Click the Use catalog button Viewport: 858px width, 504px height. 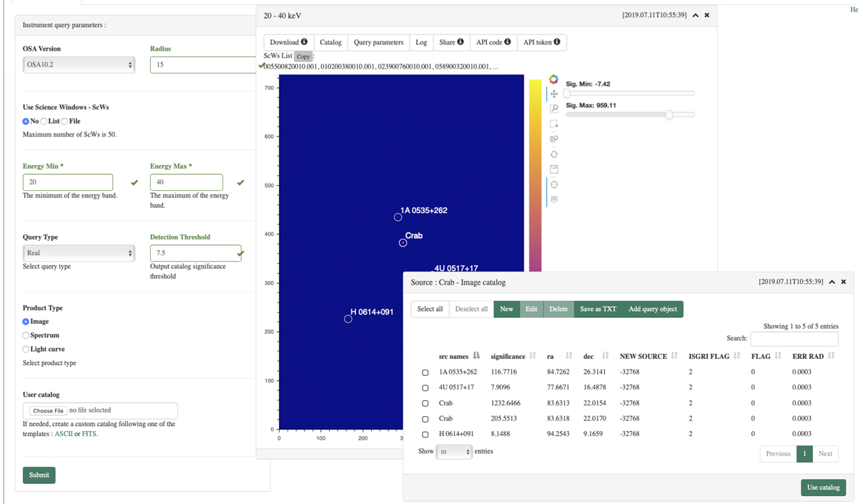(823, 488)
